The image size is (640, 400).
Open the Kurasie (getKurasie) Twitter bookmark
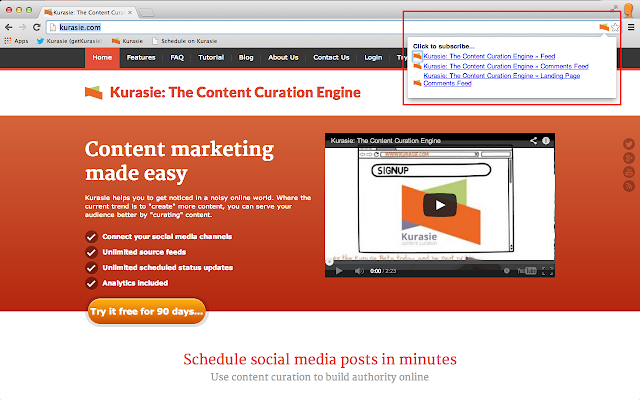point(69,41)
